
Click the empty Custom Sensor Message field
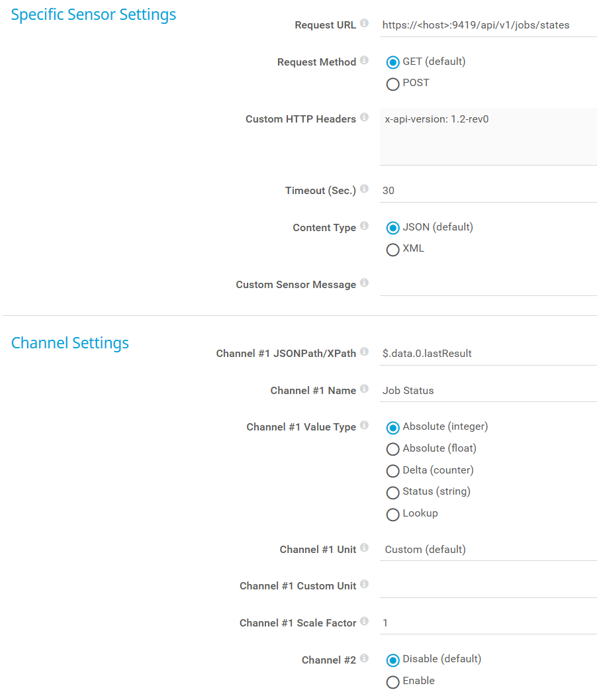(x=488, y=285)
